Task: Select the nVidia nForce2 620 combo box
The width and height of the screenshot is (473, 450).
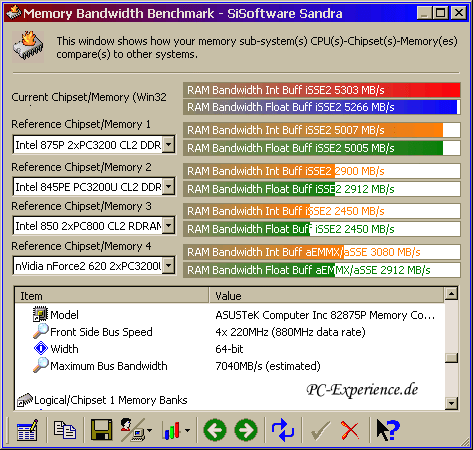Action: click(94, 265)
